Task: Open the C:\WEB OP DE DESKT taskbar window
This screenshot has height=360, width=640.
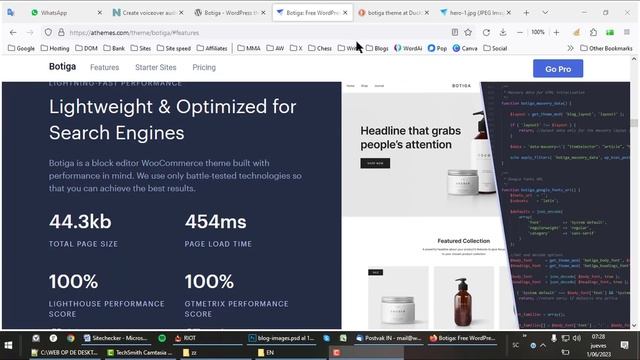Action: click(x=63, y=352)
